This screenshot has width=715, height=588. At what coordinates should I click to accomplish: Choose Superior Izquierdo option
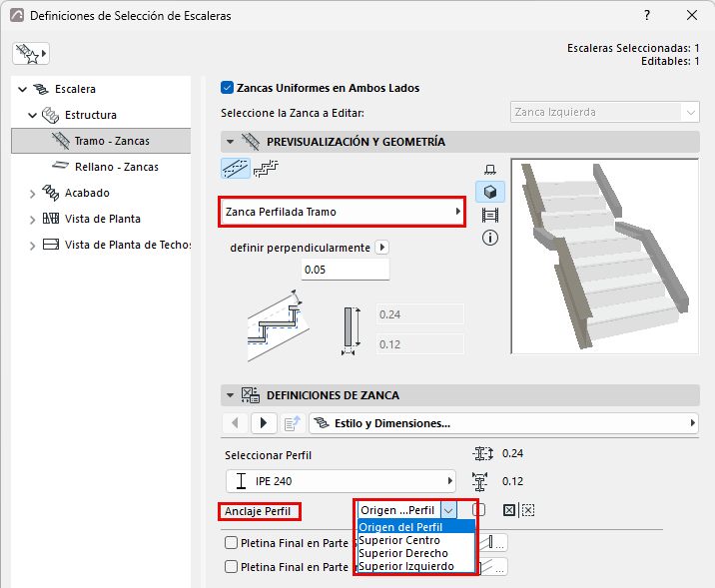click(x=416, y=566)
